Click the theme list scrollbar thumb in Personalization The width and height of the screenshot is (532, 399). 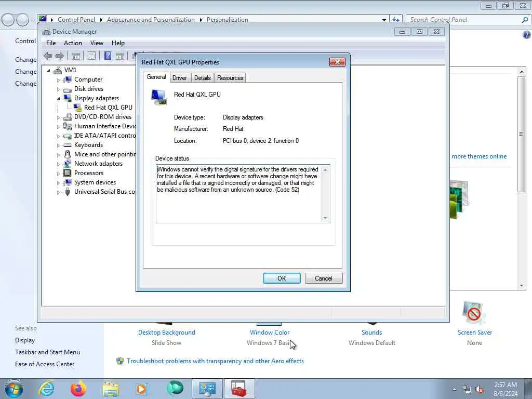[522, 135]
